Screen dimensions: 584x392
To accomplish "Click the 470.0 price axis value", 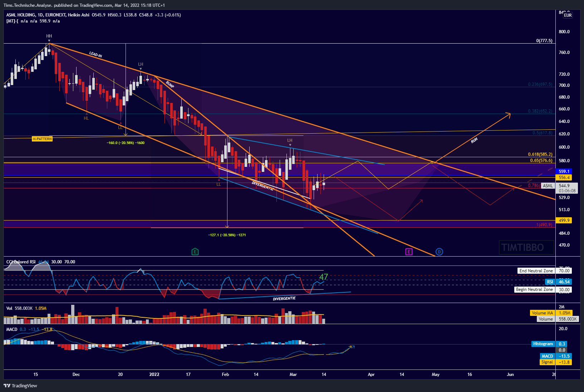I will click(564, 245).
